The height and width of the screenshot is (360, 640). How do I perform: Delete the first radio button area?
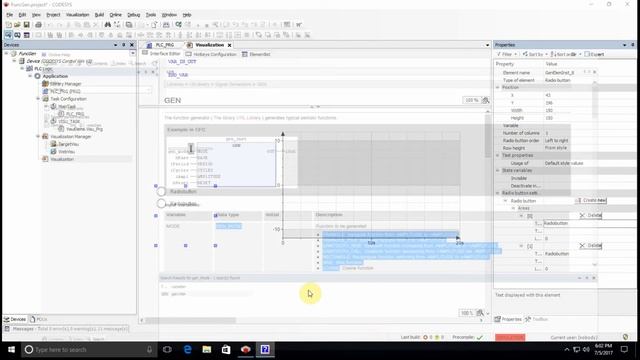tap(591, 215)
